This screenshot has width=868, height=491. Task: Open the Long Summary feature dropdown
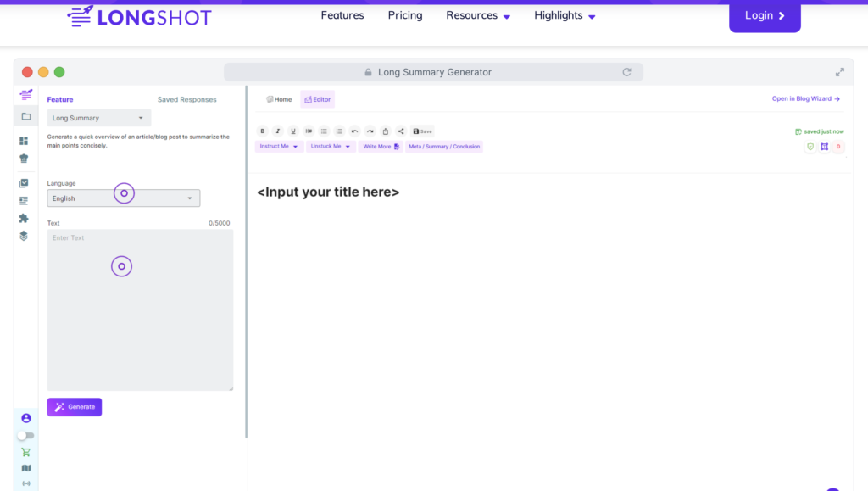[x=98, y=117]
